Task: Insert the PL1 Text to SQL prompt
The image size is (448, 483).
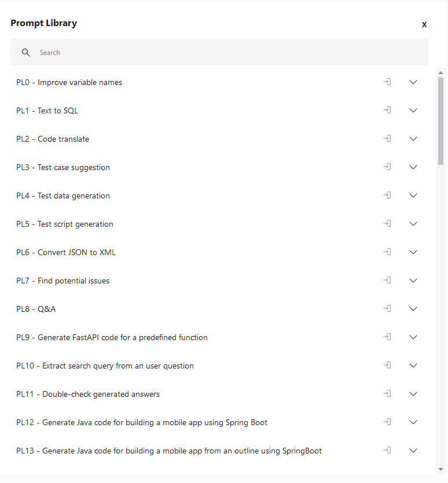Action: [x=387, y=110]
